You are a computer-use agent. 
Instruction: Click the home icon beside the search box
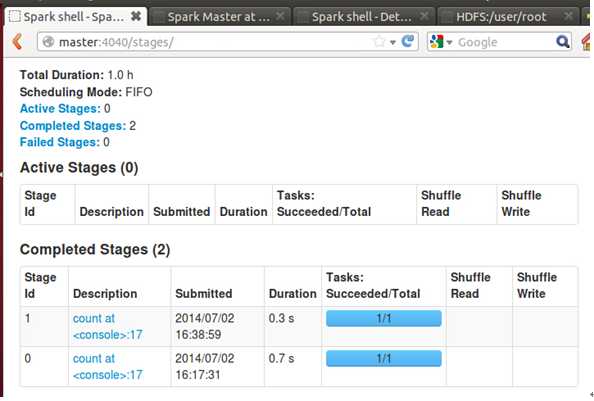tap(587, 42)
